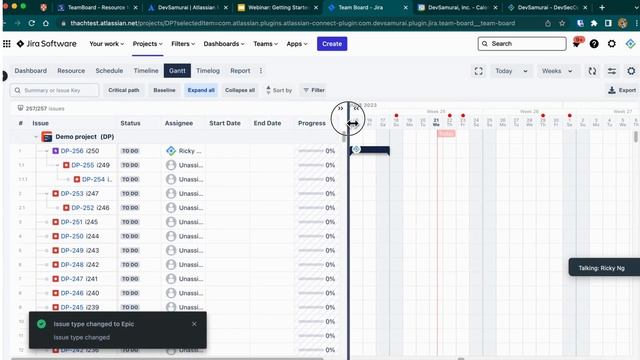The width and height of the screenshot is (640, 360).
Task: Open the help question mark icon
Action: click(x=594, y=44)
